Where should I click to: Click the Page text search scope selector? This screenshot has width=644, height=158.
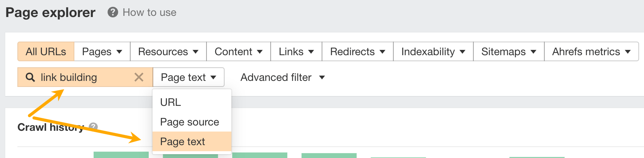pyautogui.click(x=188, y=77)
